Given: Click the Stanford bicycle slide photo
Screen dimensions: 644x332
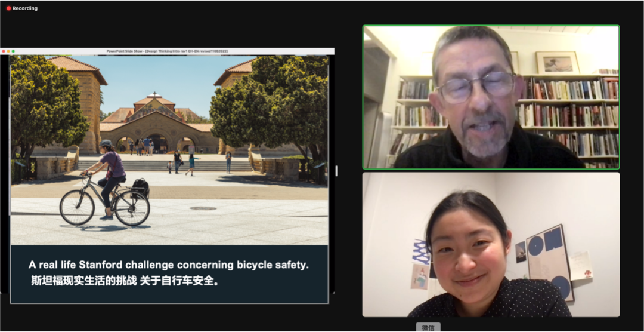Looking at the screenshot, I should point(169,150).
